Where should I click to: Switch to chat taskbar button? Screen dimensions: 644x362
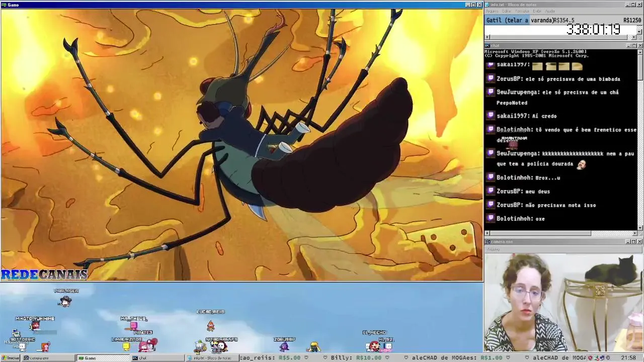coord(157,358)
